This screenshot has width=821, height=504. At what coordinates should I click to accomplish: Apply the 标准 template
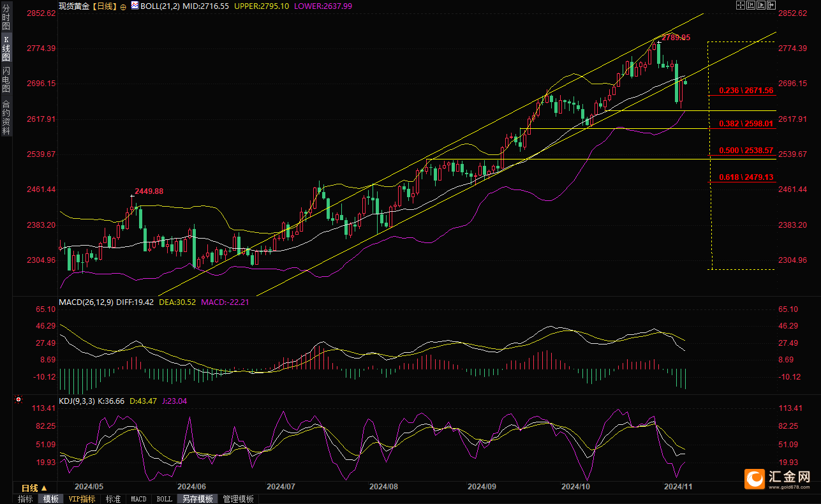click(113, 499)
